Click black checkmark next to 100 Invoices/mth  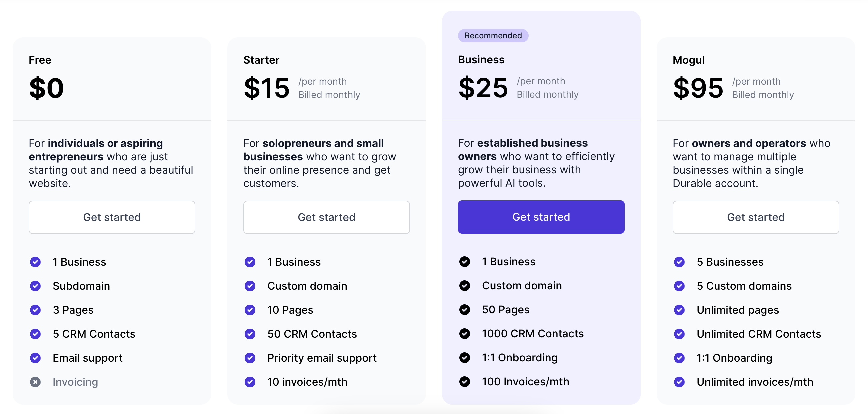coord(465,381)
